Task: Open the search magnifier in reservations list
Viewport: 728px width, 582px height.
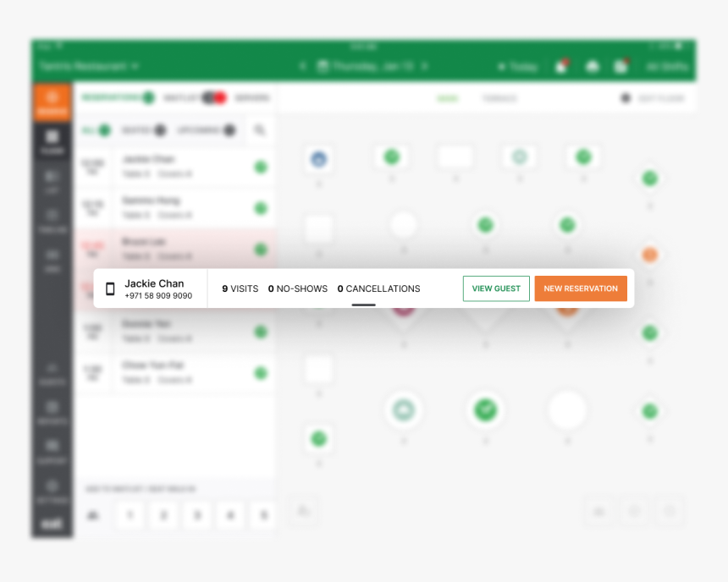Action: [260, 130]
